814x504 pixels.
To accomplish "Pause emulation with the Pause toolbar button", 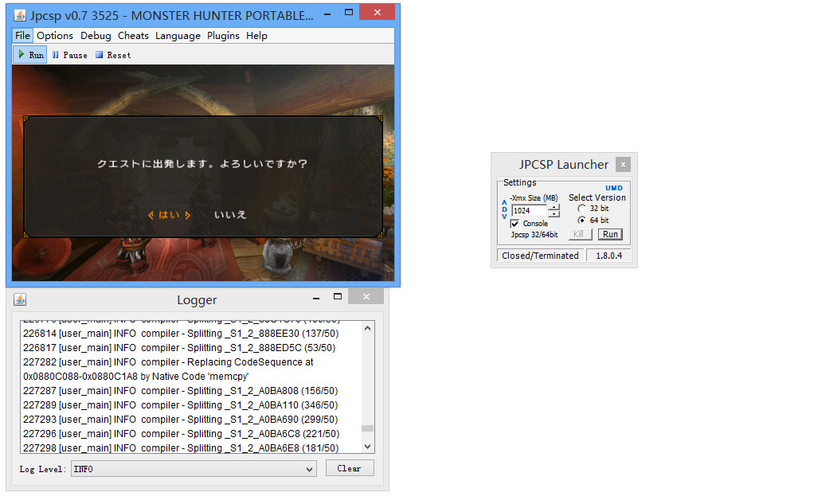I will (x=69, y=55).
